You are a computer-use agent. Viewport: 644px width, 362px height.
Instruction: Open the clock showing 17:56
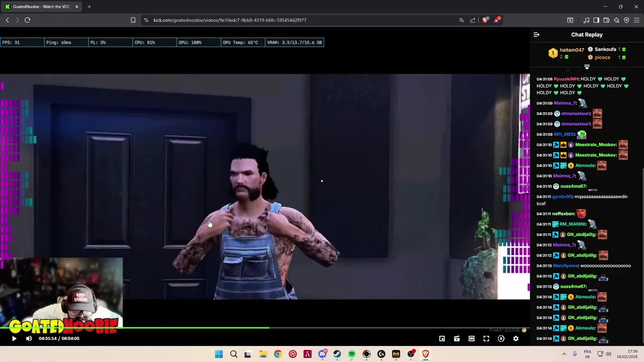[628, 354]
